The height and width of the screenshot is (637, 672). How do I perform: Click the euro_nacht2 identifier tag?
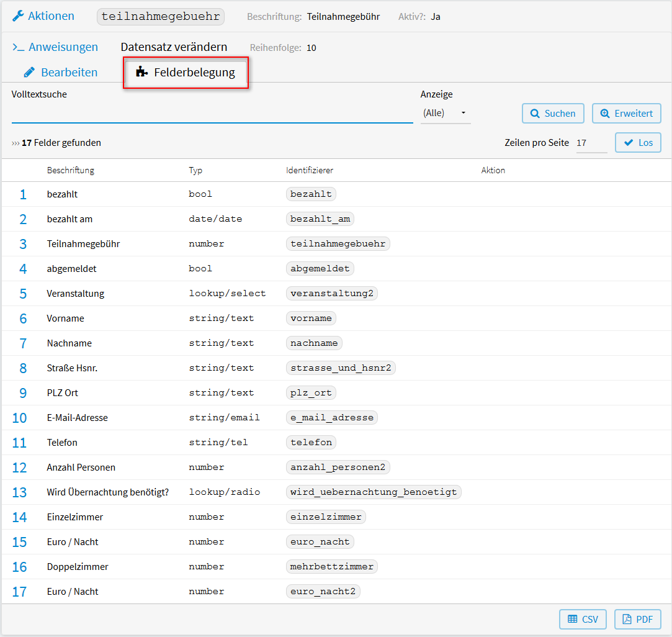(x=323, y=592)
